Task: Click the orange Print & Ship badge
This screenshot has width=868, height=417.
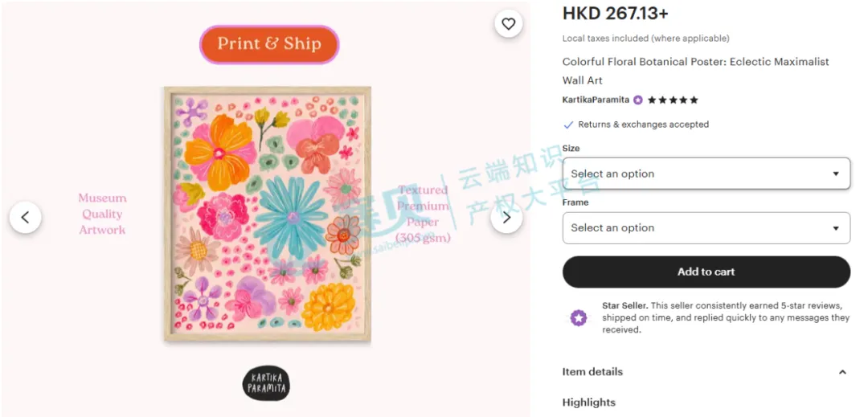Action: pyautogui.click(x=269, y=44)
